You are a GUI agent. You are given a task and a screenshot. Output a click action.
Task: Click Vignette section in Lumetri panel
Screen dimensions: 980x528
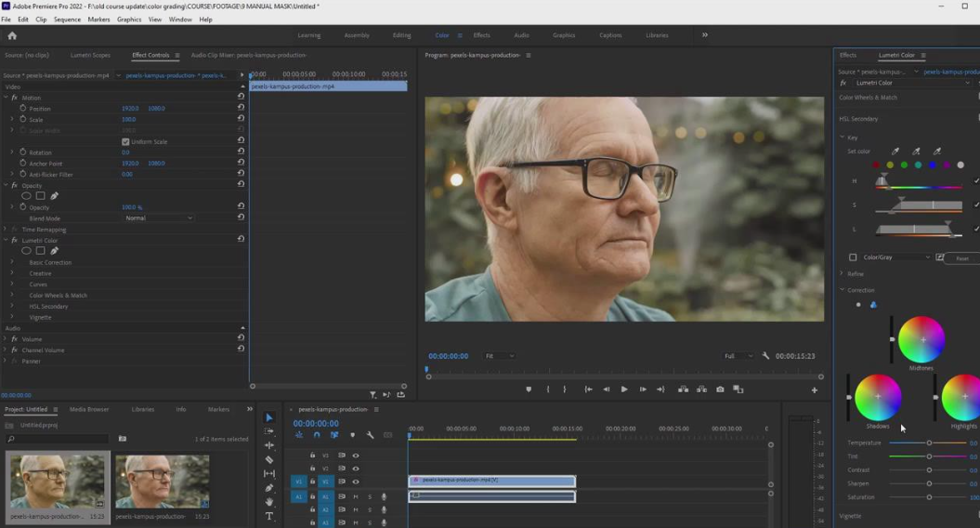(x=850, y=516)
